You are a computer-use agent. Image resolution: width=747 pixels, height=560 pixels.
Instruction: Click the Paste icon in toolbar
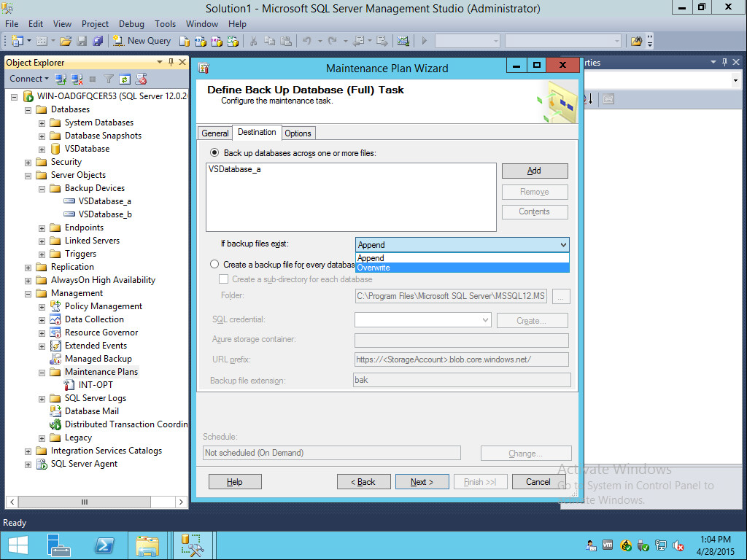pyautogui.click(x=286, y=41)
